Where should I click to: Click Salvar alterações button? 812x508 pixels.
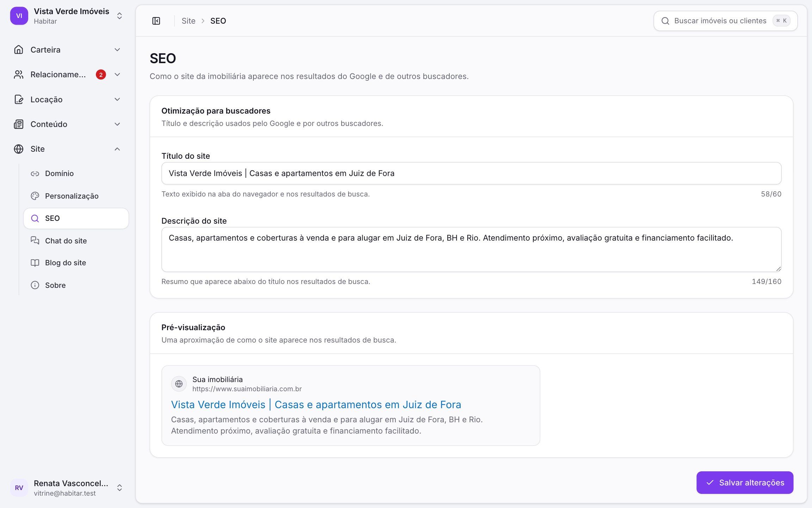point(745,483)
